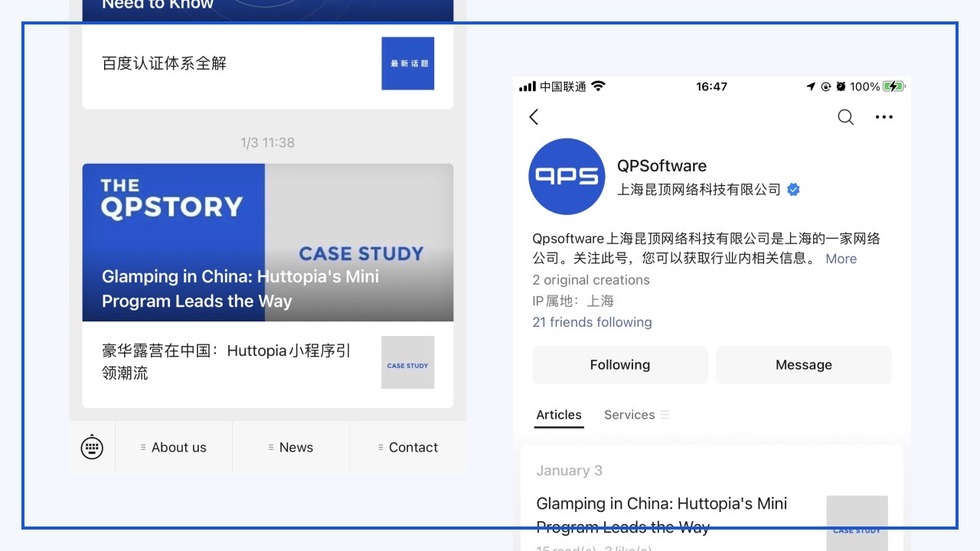This screenshot has width=980, height=551.
Task: Switch to keyboard input icon
Action: click(92, 448)
